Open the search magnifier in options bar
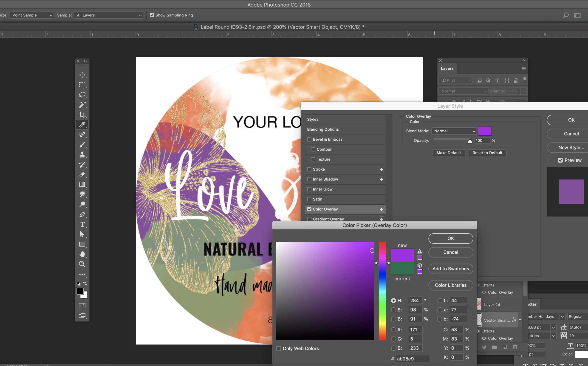588x366 pixels. point(566,15)
